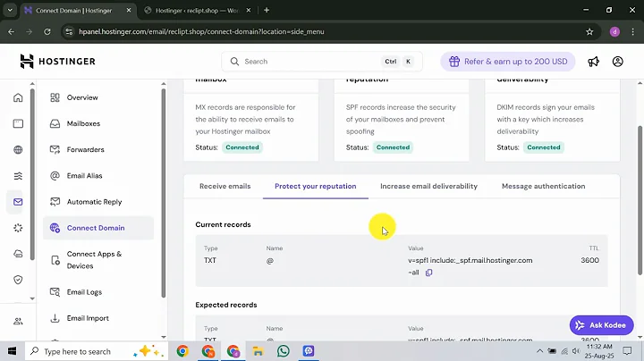The height and width of the screenshot is (361, 644).
Task: Go to Hostinger logo home
Action: 58,62
